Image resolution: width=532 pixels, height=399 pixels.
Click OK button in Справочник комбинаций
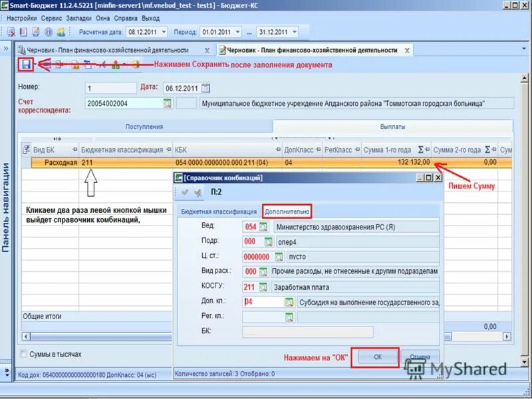point(378,357)
